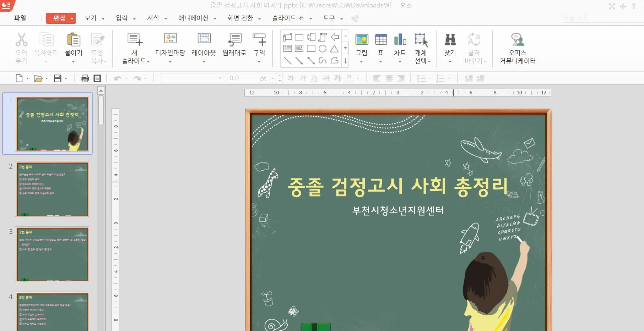Open the 레이아웃 layout dropdown
Viewport: 644px width, 331px height.
[204, 62]
